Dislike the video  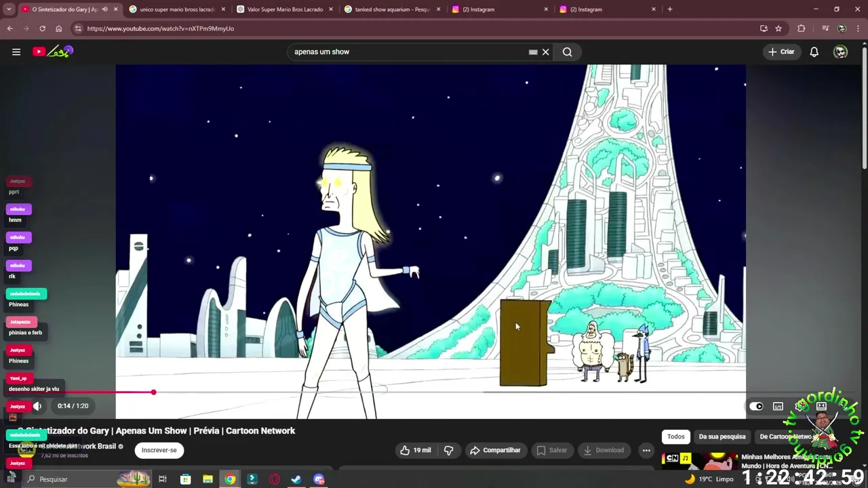[x=448, y=450]
